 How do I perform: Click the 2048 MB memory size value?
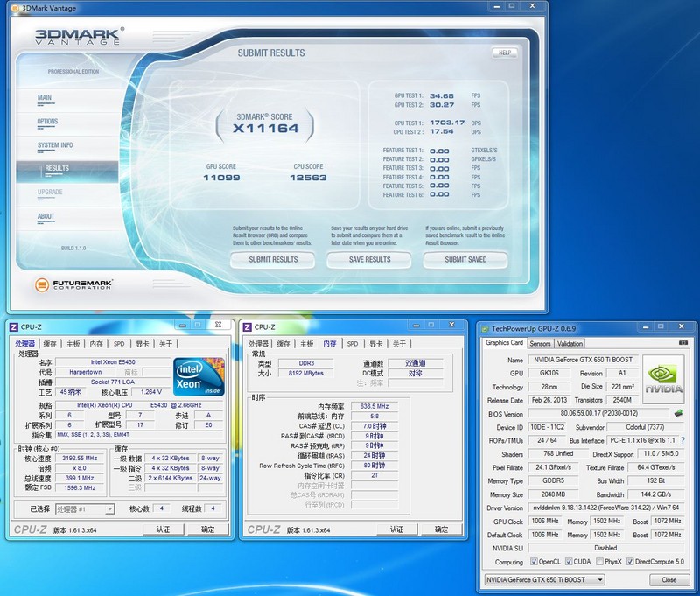click(x=553, y=494)
